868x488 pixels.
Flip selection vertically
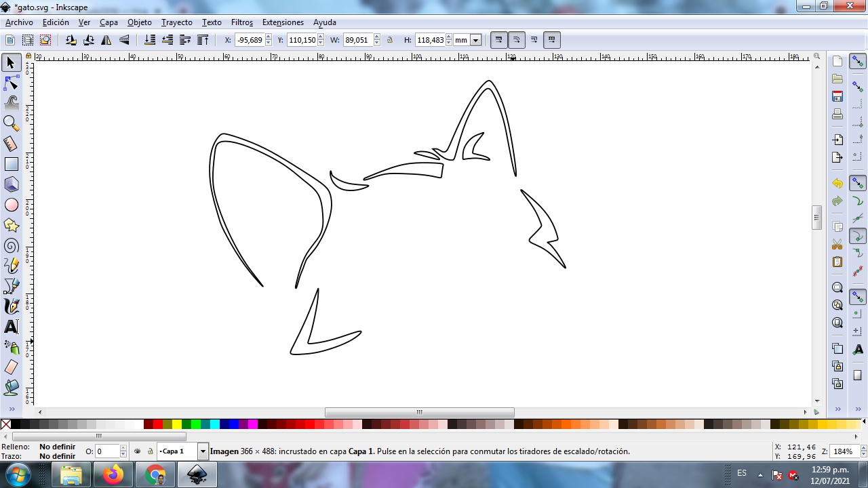click(124, 40)
